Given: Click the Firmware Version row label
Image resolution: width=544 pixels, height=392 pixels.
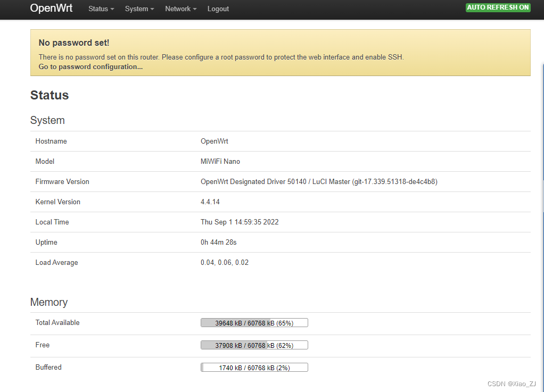Looking at the screenshot, I should [x=62, y=181].
